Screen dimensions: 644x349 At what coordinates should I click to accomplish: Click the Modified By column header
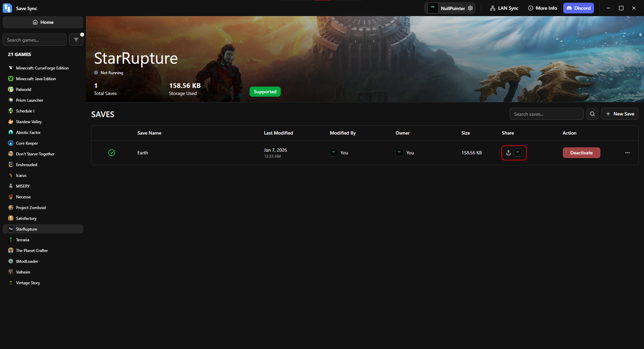pos(343,133)
